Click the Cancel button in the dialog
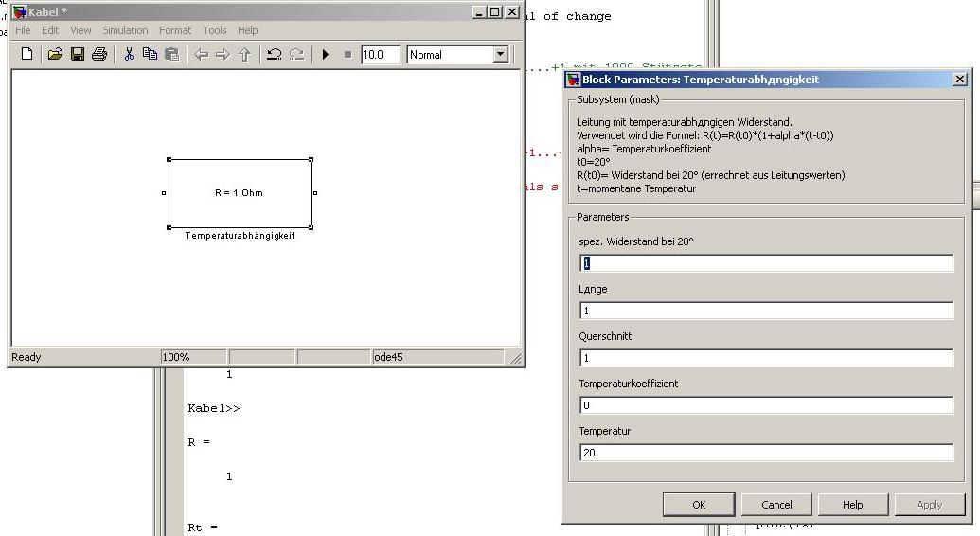 click(x=776, y=505)
